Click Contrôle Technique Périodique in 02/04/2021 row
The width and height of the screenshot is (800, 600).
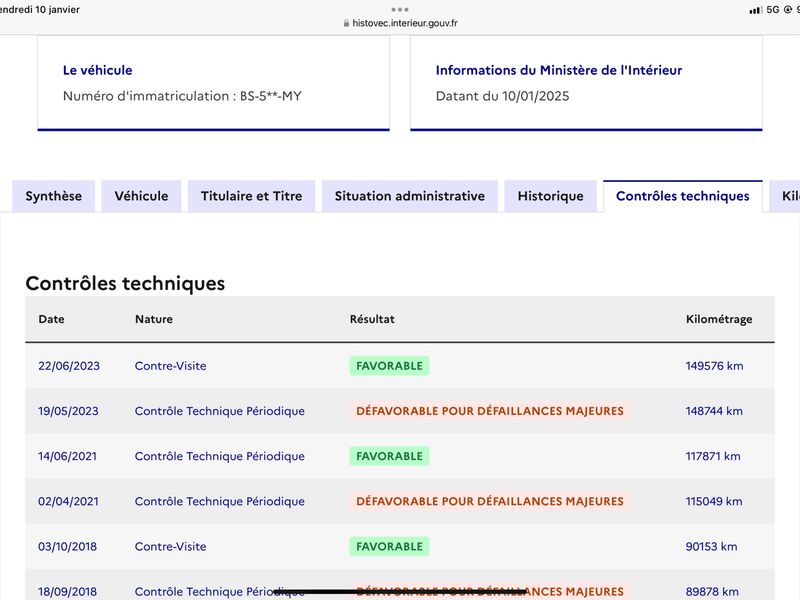click(219, 501)
